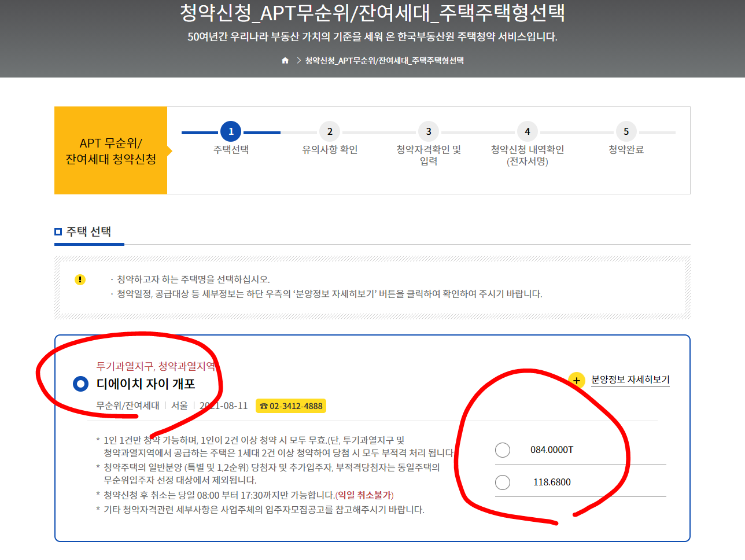The width and height of the screenshot is (745, 560).
Task: Click the 무순위/잔여세대 text
Action: click(x=128, y=406)
